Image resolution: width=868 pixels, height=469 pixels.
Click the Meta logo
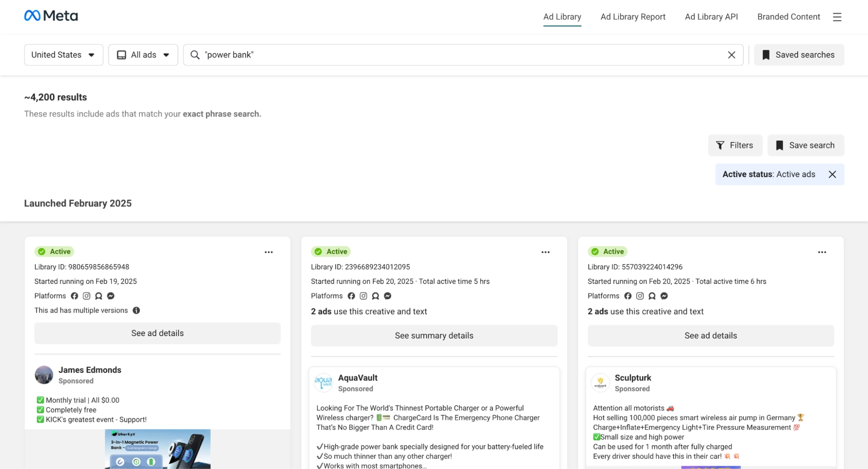click(x=51, y=16)
